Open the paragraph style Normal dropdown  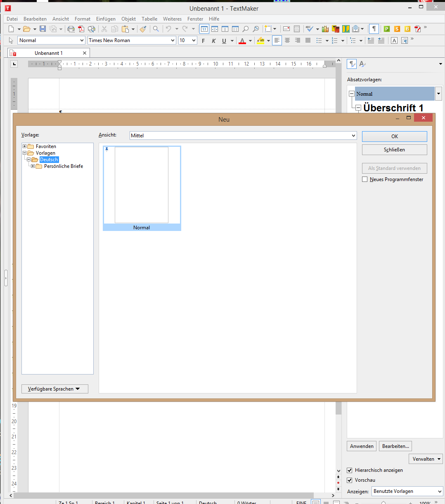pyautogui.click(x=51, y=40)
